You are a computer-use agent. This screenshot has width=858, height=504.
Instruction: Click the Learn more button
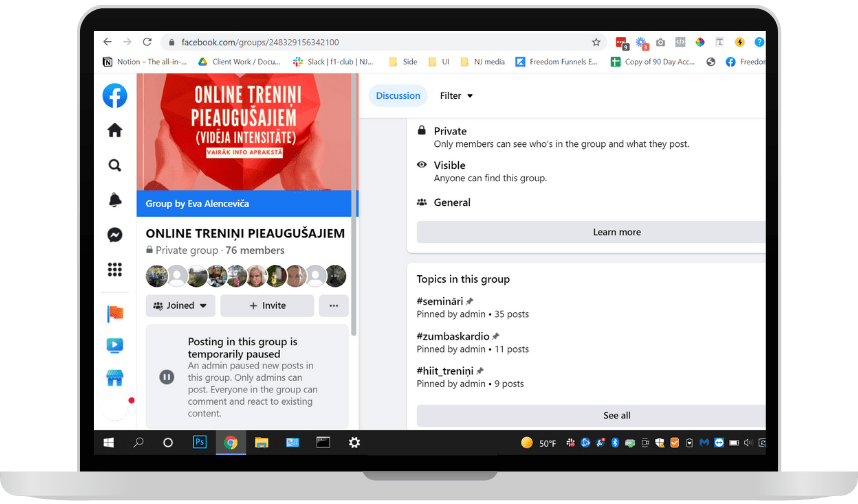tap(616, 232)
